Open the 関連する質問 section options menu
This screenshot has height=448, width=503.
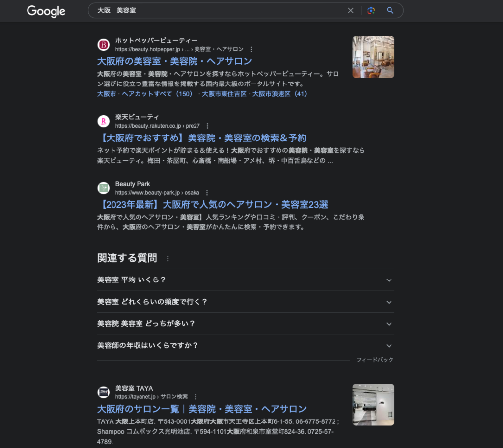click(168, 259)
